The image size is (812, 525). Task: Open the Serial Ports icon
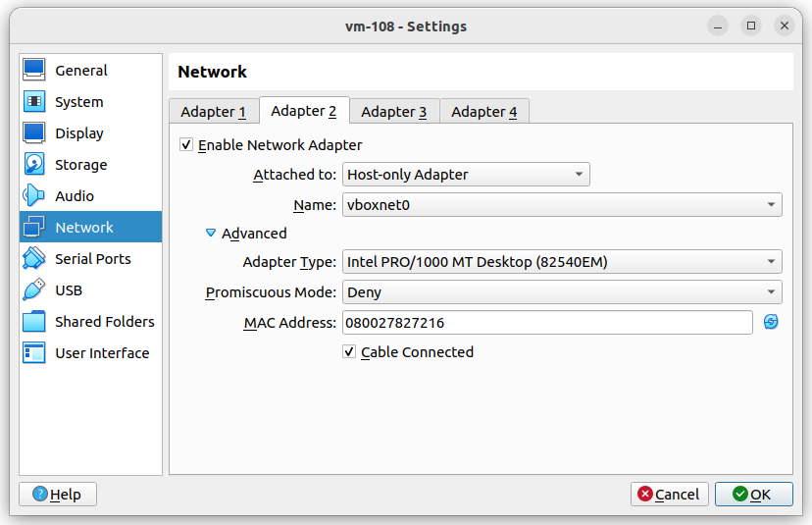pyautogui.click(x=34, y=259)
